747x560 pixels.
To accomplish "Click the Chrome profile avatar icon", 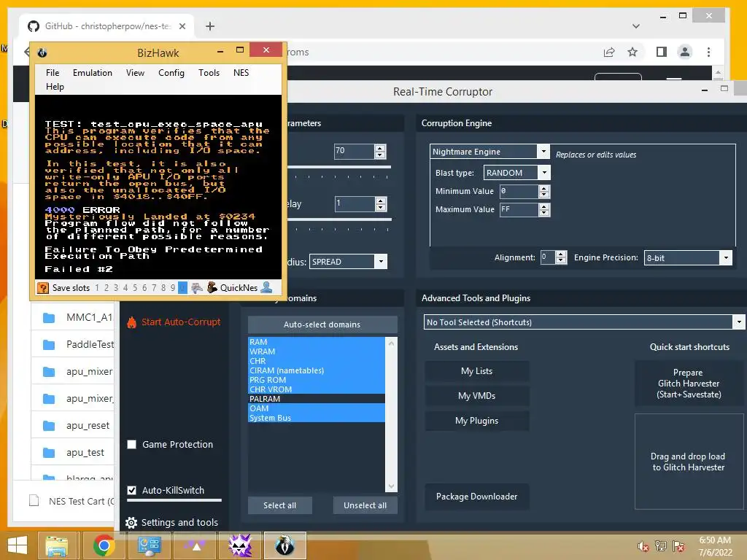I will (684, 52).
